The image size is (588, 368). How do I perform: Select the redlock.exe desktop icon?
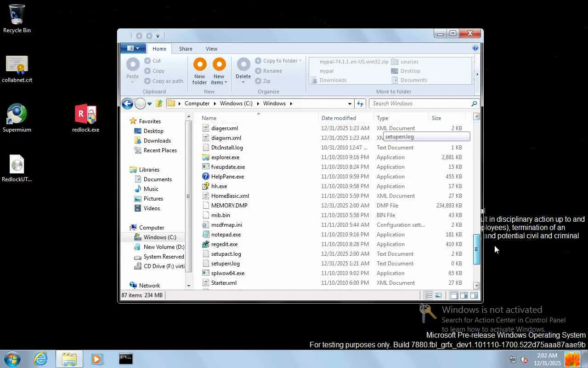pyautogui.click(x=86, y=114)
